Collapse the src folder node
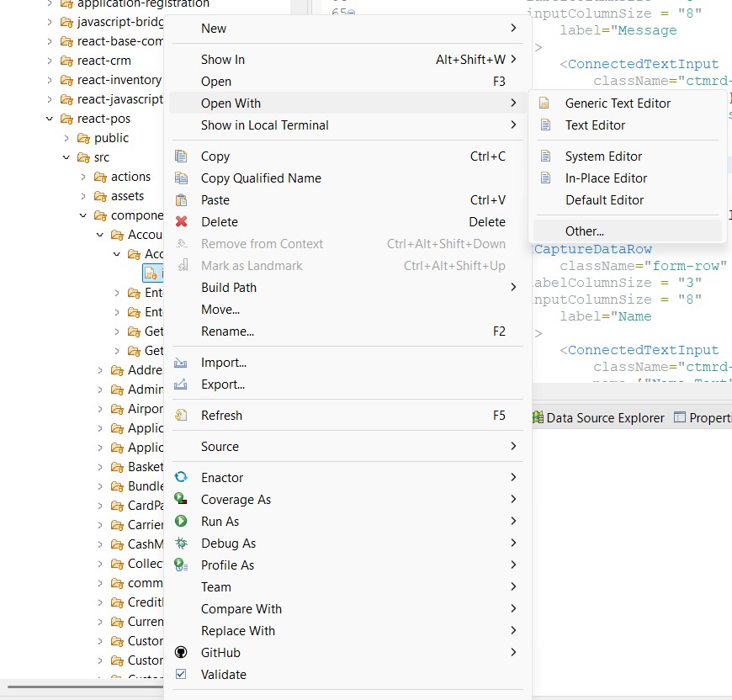Screen dimensions: 732x700 tap(66, 157)
